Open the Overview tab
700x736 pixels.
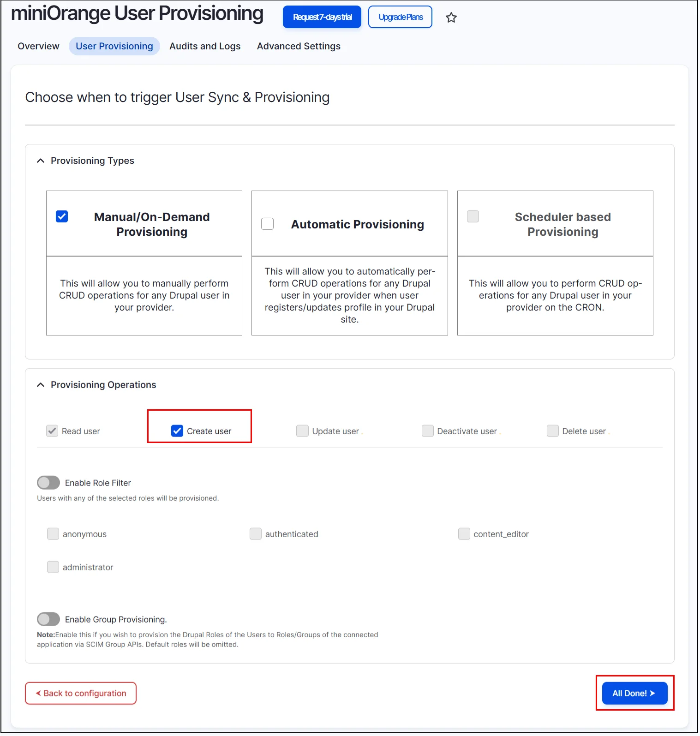[39, 46]
